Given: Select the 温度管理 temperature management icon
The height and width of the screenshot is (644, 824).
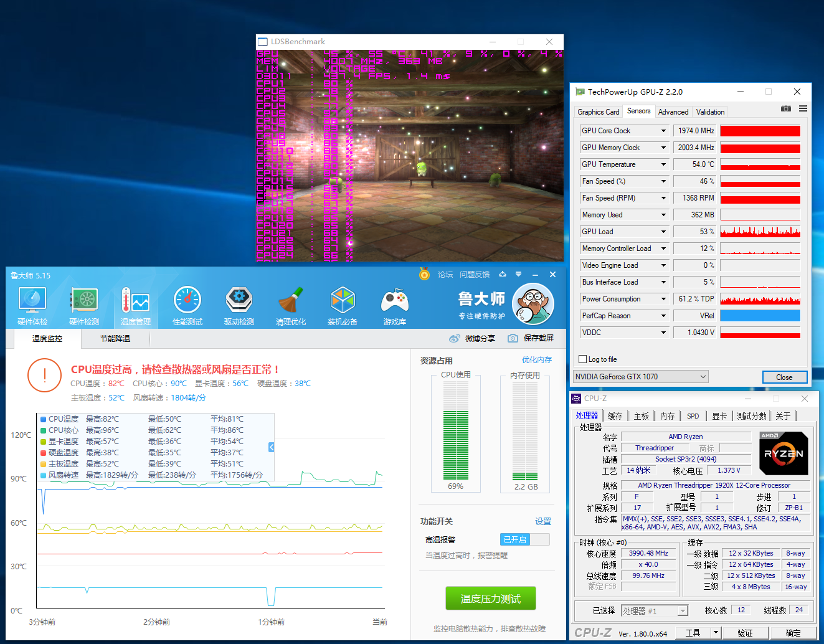Looking at the screenshot, I should click(136, 306).
